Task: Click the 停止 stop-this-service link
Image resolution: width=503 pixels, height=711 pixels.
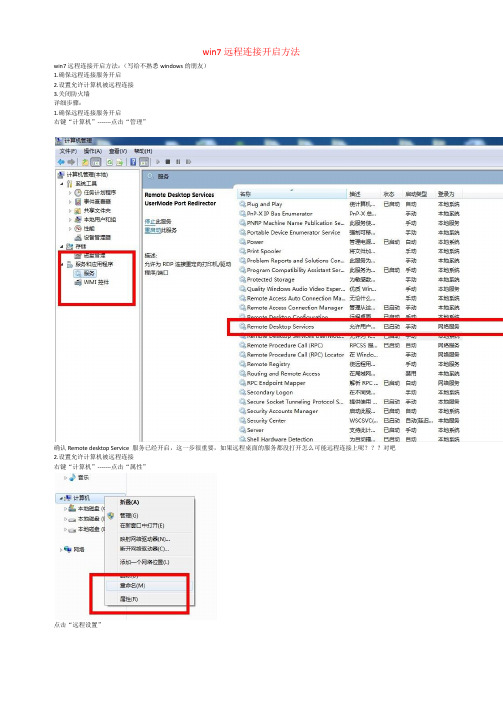Action: pyautogui.click(x=149, y=221)
